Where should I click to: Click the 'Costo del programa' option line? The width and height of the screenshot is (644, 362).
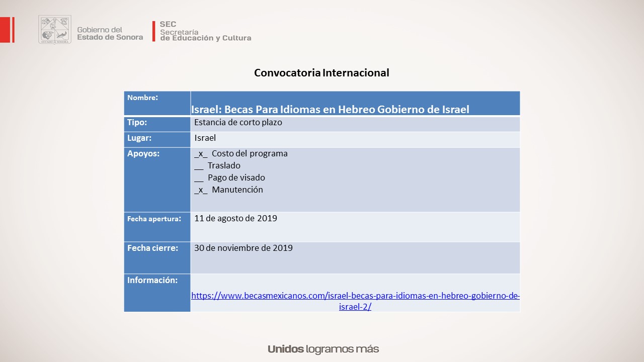pos(241,153)
